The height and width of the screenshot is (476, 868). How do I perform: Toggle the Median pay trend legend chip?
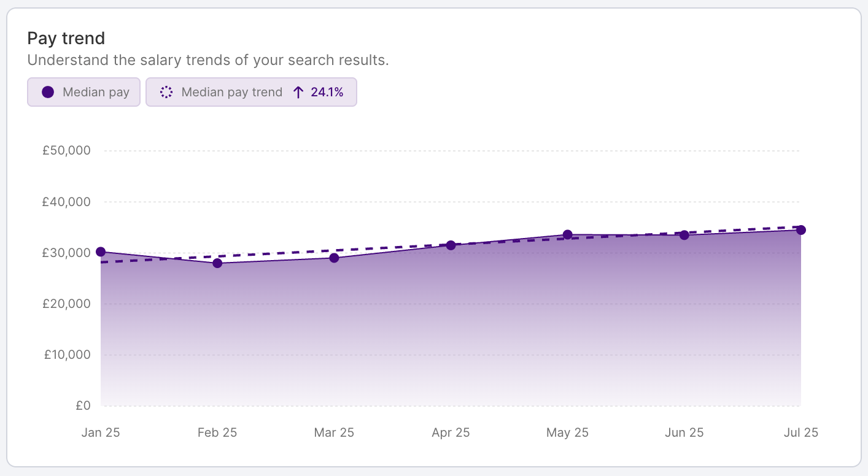coord(251,92)
